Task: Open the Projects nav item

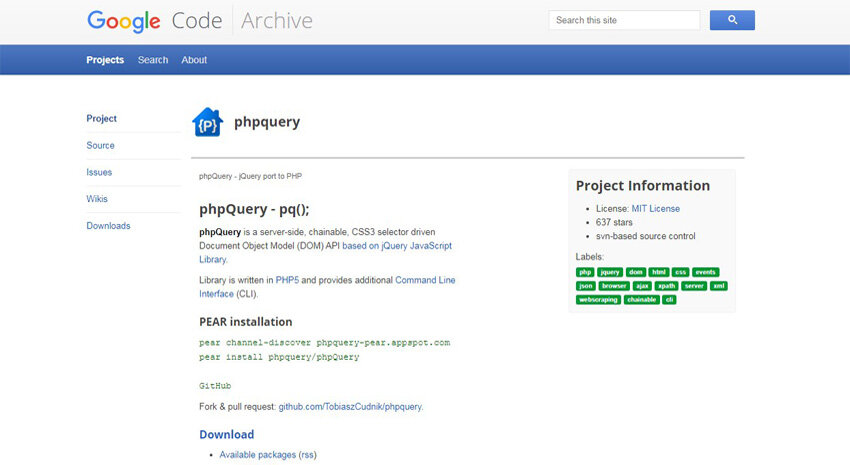Action: pyautogui.click(x=105, y=60)
